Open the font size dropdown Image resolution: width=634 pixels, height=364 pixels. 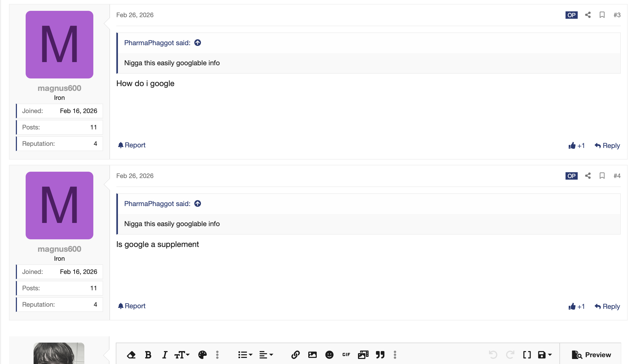(182, 355)
